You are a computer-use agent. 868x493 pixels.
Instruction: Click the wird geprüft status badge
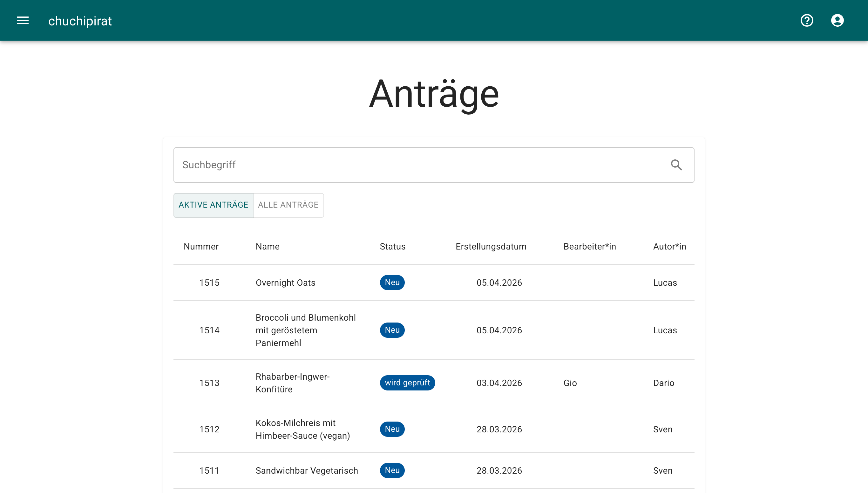pos(408,383)
